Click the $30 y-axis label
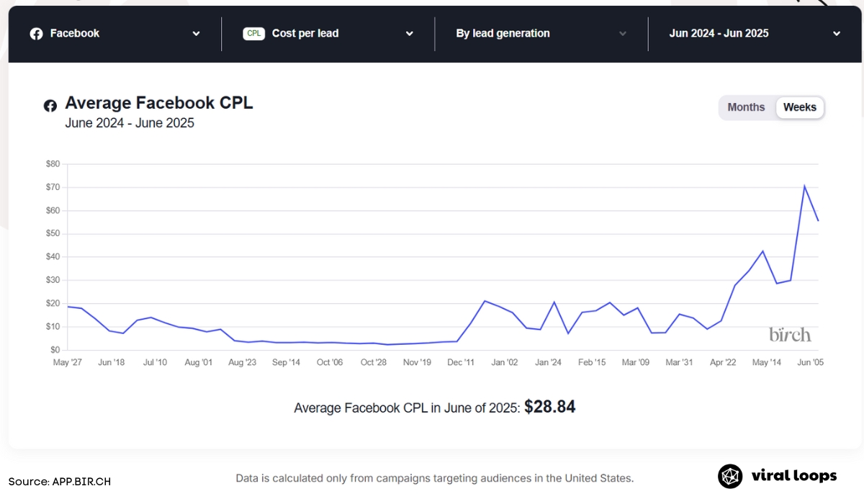The image size is (864, 504). point(52,280)
